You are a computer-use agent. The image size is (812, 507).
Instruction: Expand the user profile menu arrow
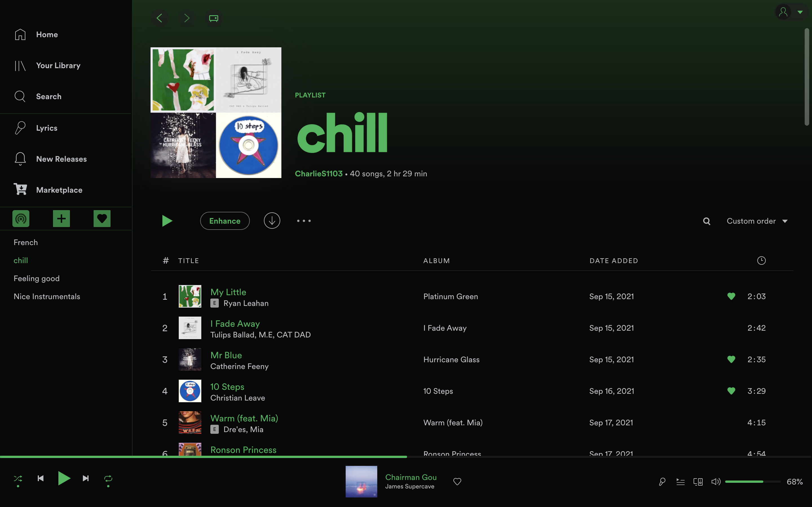(x=800, y=12)
